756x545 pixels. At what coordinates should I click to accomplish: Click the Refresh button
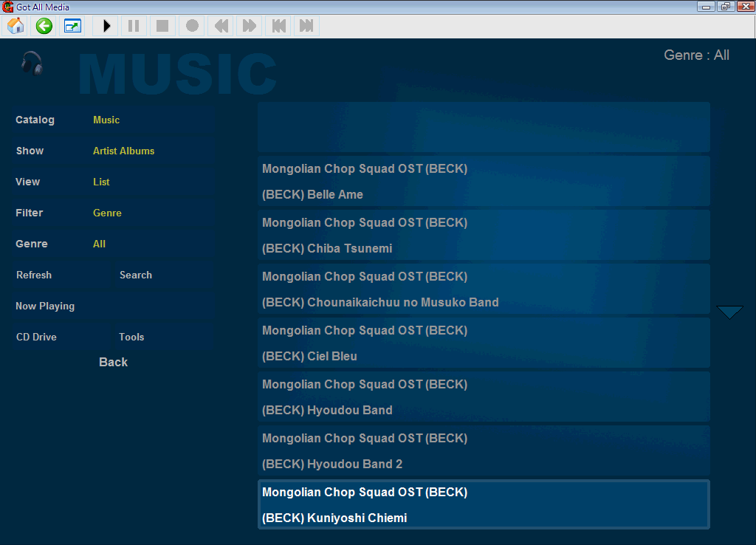pos(61,275)
